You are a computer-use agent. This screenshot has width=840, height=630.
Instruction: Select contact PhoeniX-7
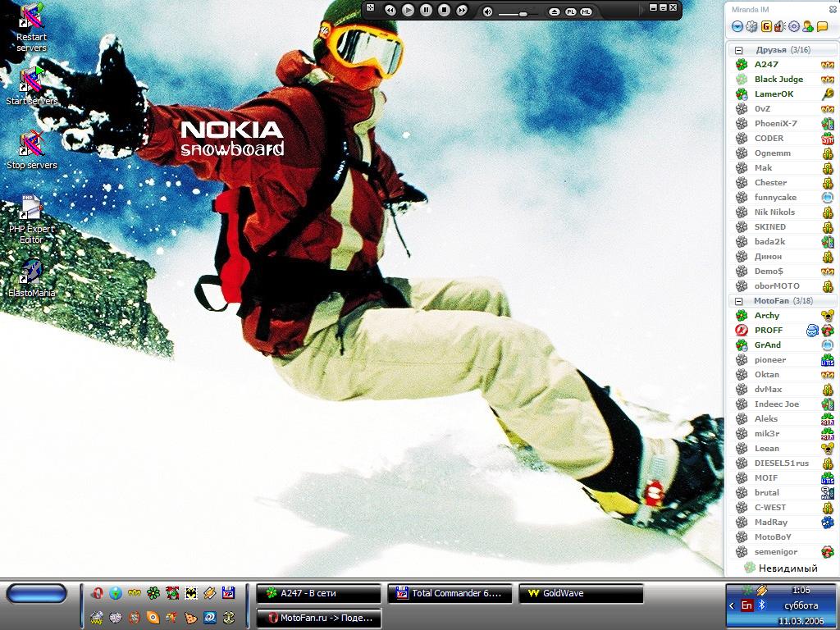point(782,123)
